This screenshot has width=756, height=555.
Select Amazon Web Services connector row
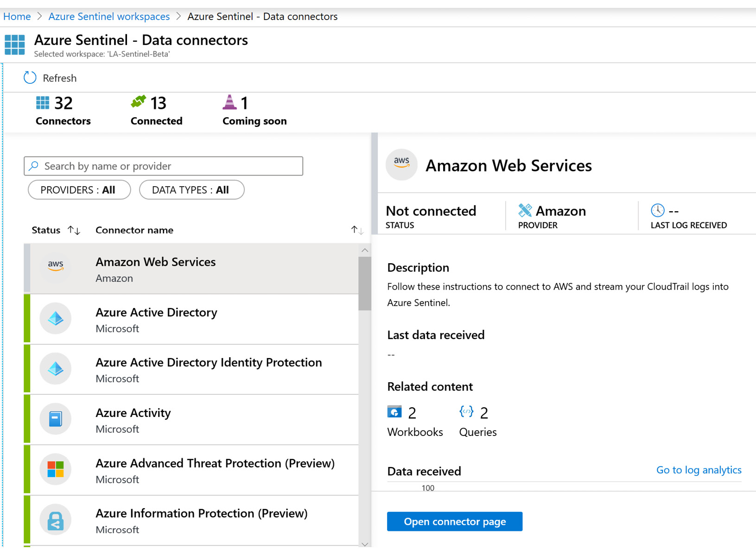click(x=191, y=269)
